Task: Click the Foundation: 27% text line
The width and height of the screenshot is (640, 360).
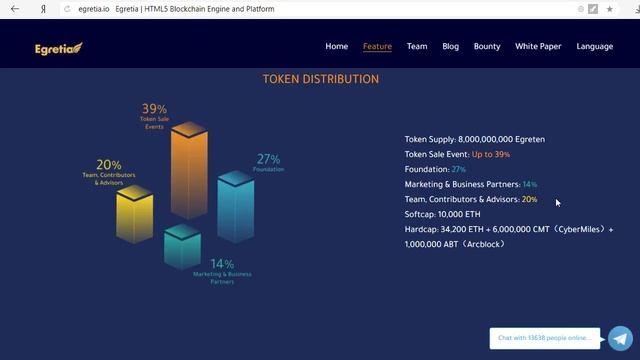Action: coord(435,169)
